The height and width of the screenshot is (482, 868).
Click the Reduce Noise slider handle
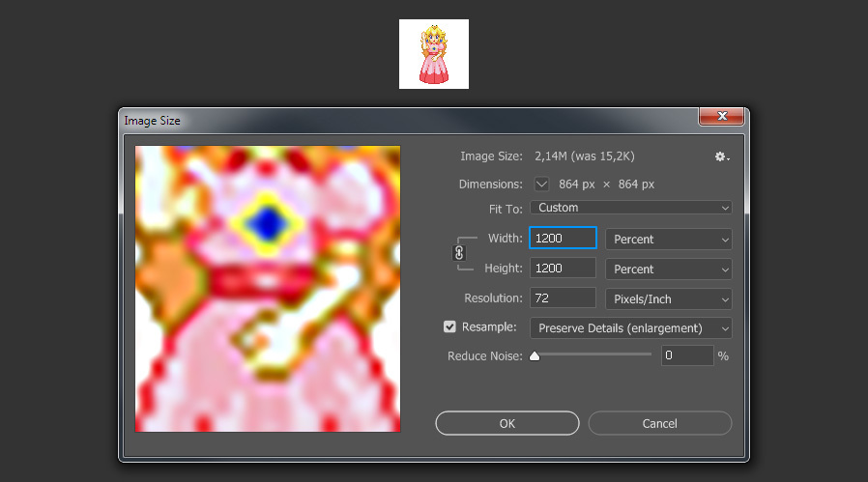coord(535,355)
